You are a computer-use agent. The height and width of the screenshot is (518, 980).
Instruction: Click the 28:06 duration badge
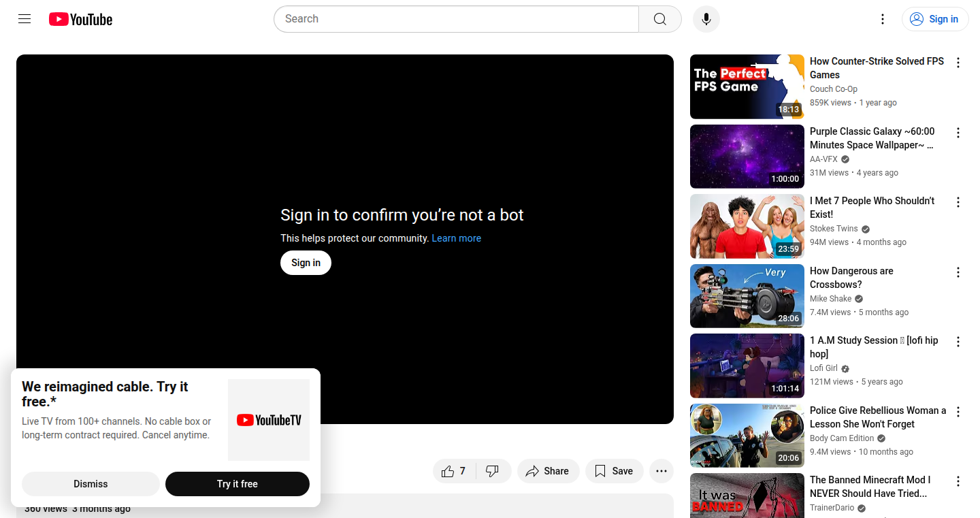(x=789, y=319)
